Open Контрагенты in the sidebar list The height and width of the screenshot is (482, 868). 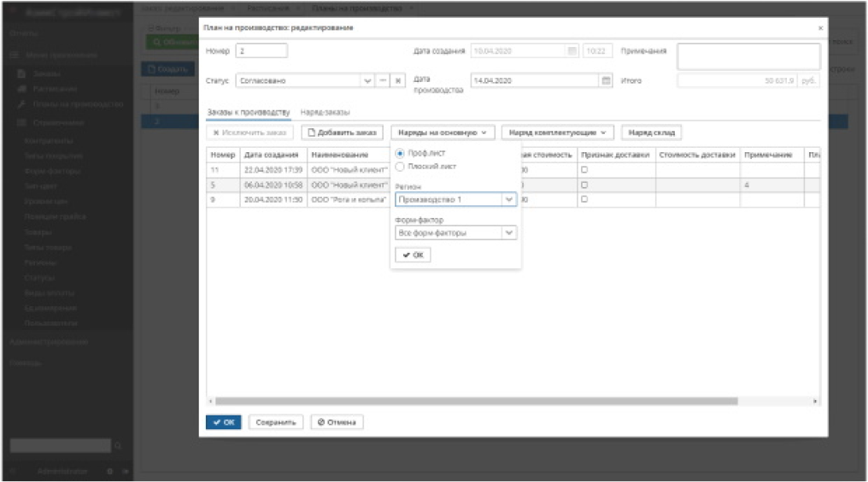click(x=49, y=141)
